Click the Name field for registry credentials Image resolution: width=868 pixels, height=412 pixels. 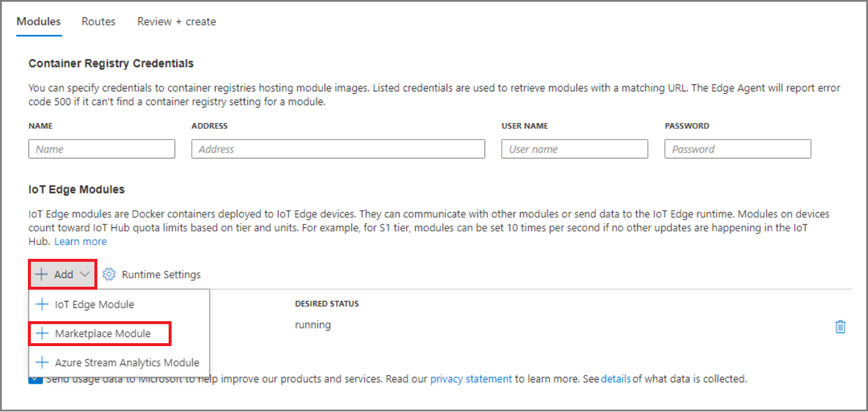[x=101, y=148]
